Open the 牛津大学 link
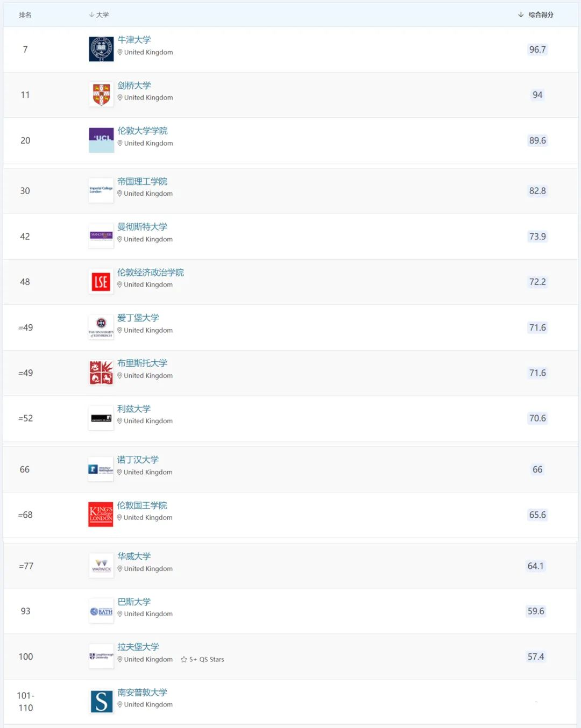Image resolution: width=581 pixels, height=728 pixels. point(134,40)
